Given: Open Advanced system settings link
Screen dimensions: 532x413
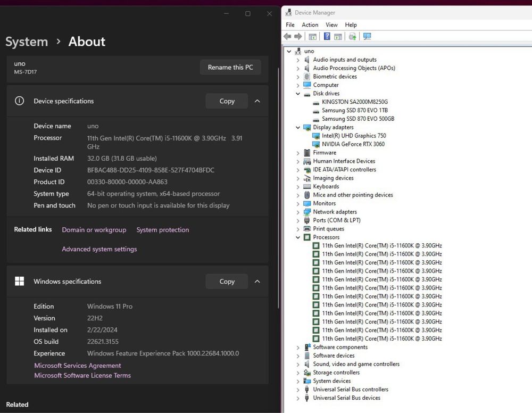Looking at the screenshot, I should tap(99, 249).
